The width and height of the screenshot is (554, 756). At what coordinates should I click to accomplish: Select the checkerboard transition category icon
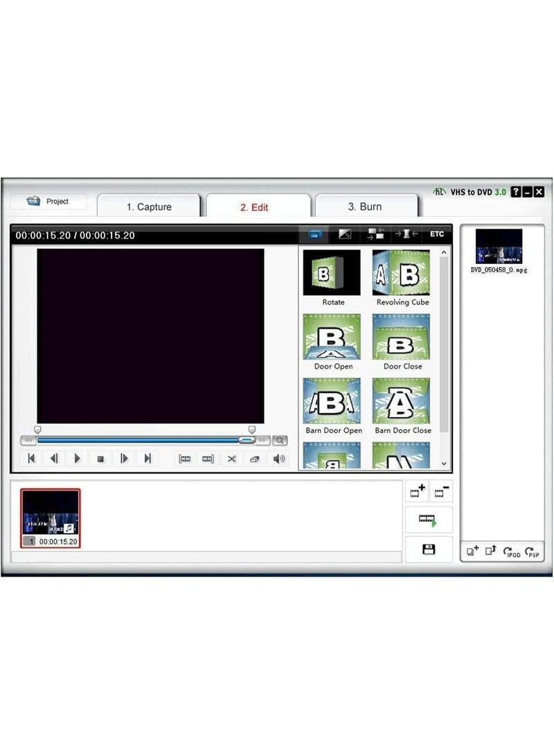(x=375, y=234)
